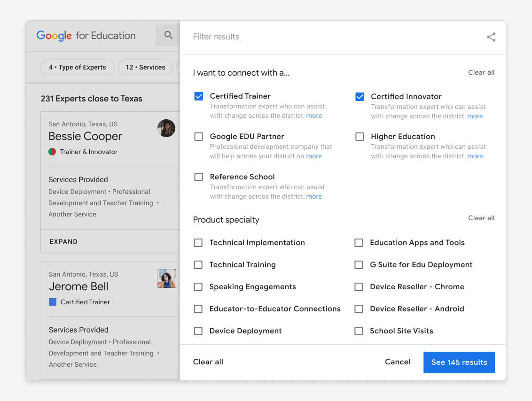Image resolution: width=532 pixels, height=401 pixels.
Task: Click the Jerome Bell name
Action: click(x=78, y=286)
